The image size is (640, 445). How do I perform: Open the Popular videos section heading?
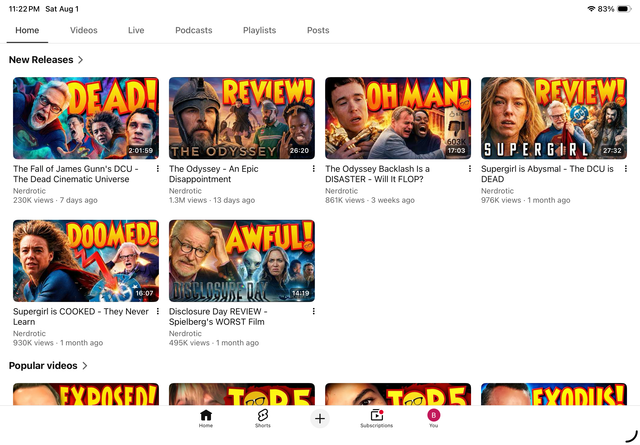tap(43, 366)
